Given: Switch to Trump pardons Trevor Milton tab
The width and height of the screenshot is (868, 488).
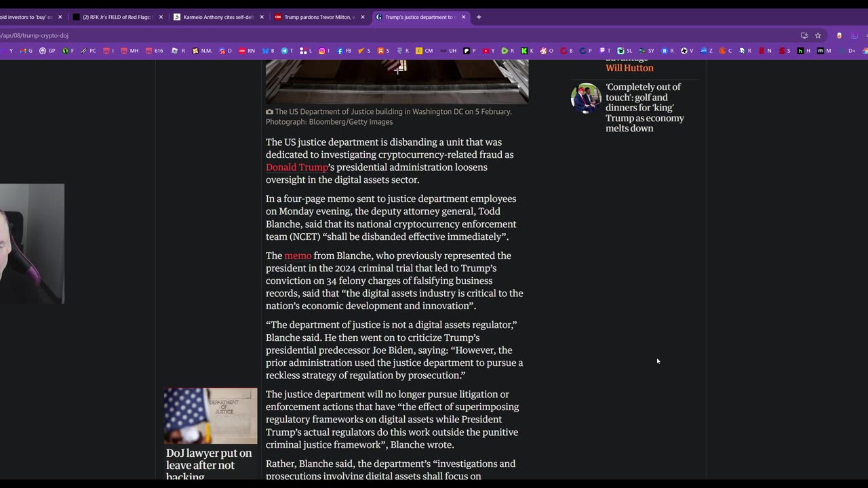Looking at the screenshot, I should pyautogui.click(x=318, y=17).
